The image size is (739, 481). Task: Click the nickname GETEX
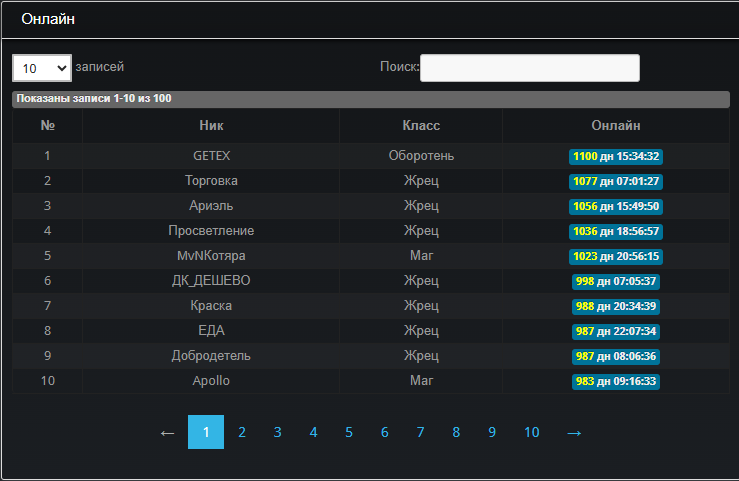point(211,156)
